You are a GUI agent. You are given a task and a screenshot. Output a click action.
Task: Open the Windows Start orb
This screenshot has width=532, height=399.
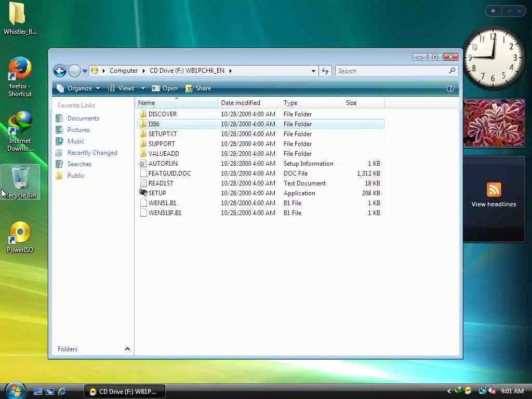[x=15, y=390]
